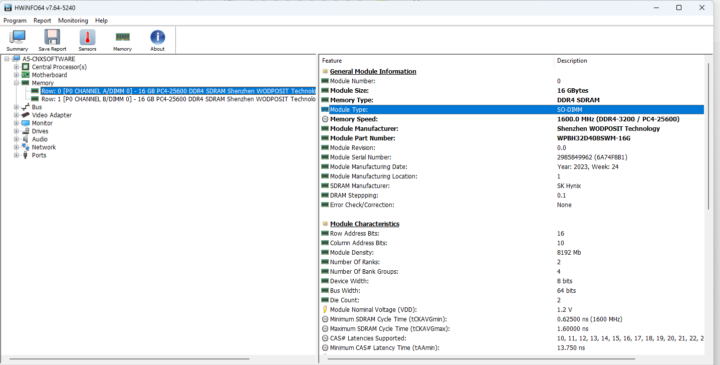This screenshot has width=720, height=365.
Task: Expand the Central Processor(s) node
Action: tap(16, 67)
